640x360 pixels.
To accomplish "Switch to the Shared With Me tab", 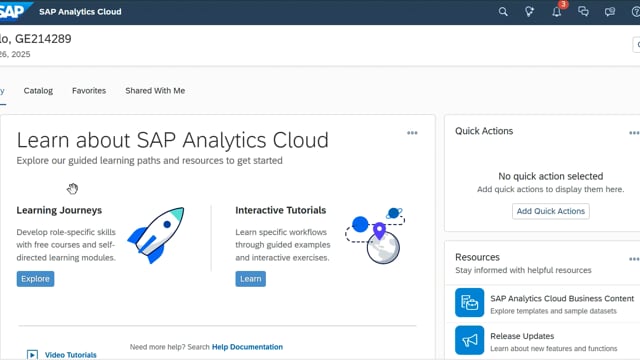I will tap(155, 91).
